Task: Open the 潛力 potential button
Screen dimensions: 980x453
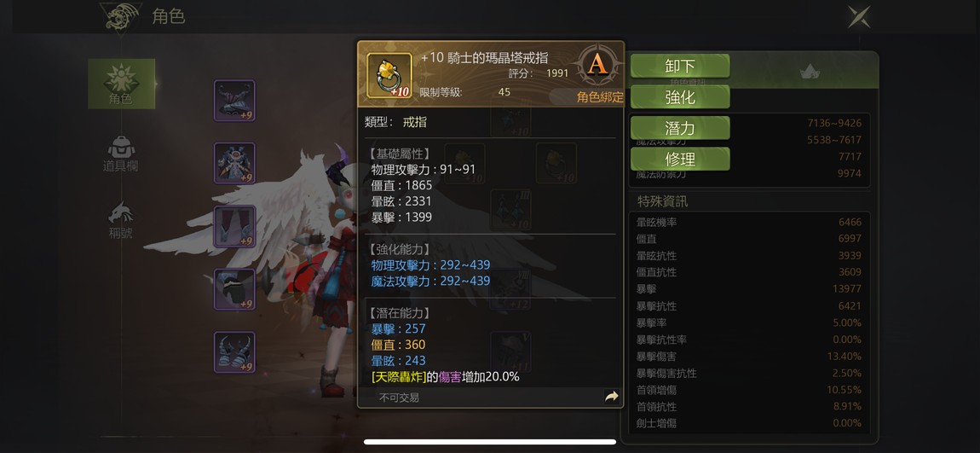Action: (x=680, y=128)
